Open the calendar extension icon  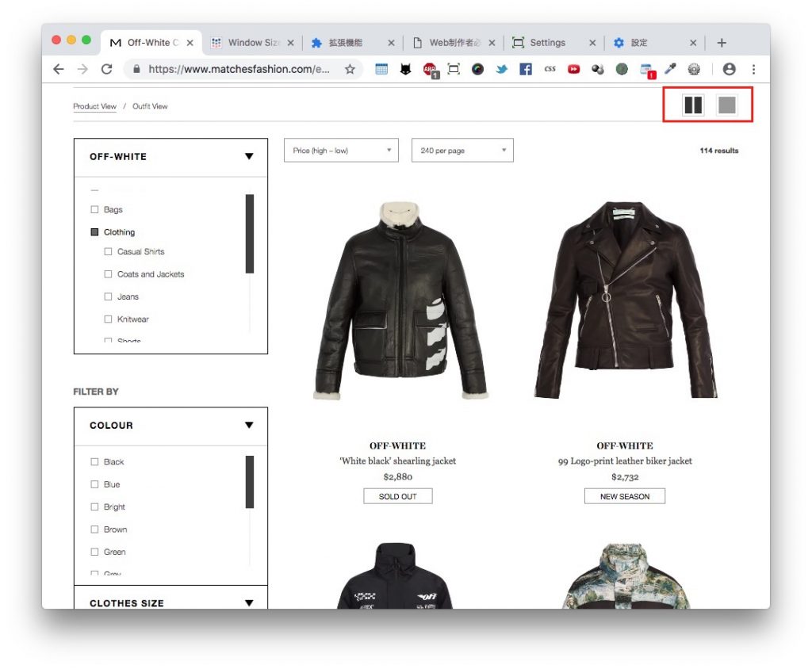pyautogui.click(x=381, y=69)
